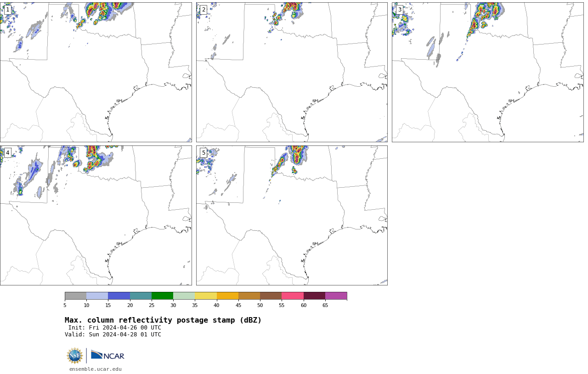Click the colorbar tick label 35
Viewport: 588px width, 374px height.
coord(195,305)
